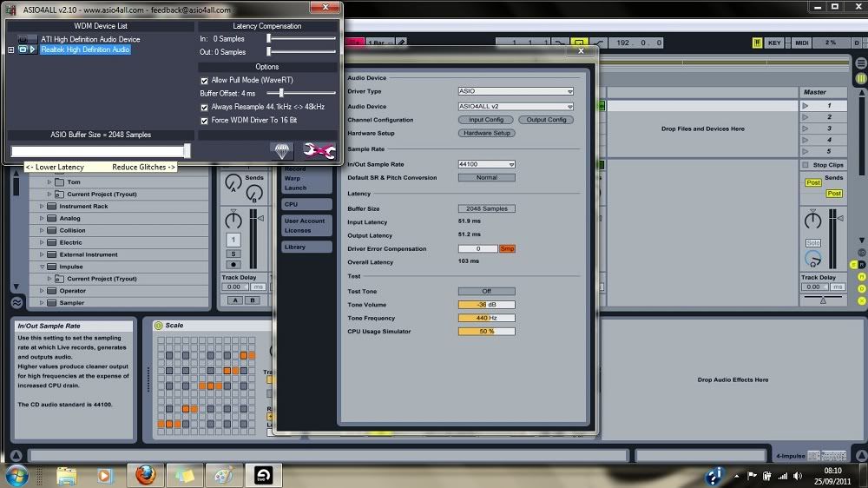Image resolution: width=868 pixels, height=488 pixels.
Task: Toggle the Scale device activator button
Action: pyautogui.click(x=158, y=326)
